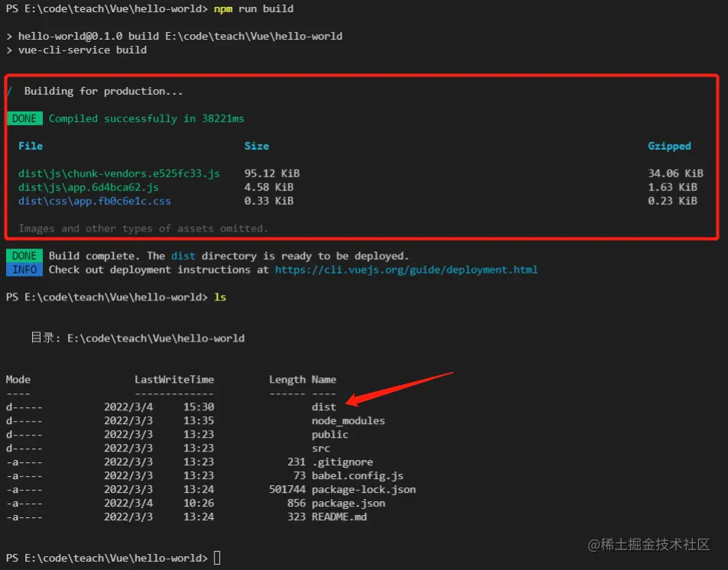Screen dimensions: 728x570
Task: Click the 'npm run build' command text
Action: click(x=254, y=9)
